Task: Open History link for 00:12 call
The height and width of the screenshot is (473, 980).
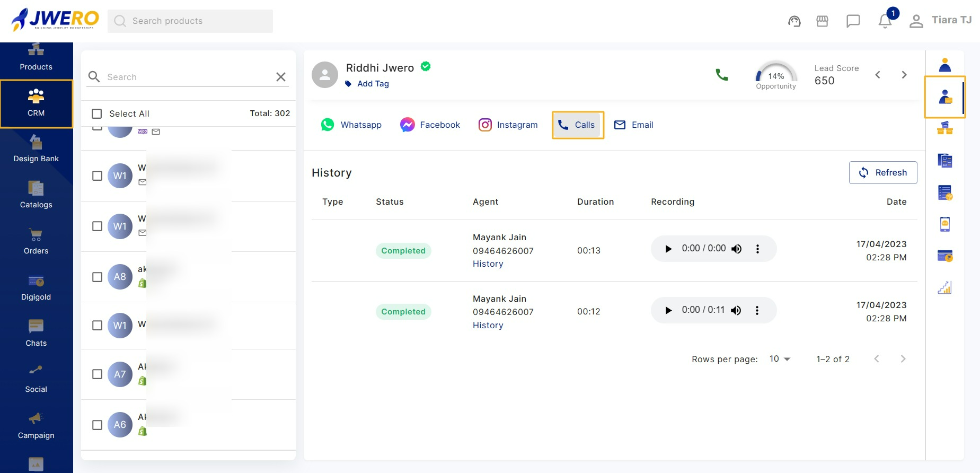Action: coord(488,325)
